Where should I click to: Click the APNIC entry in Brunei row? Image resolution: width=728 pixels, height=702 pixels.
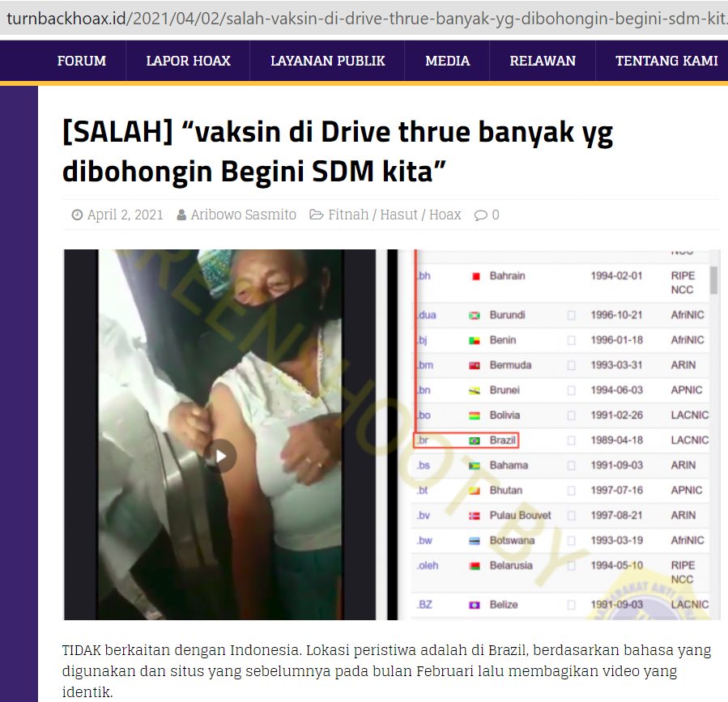point(686,390)
